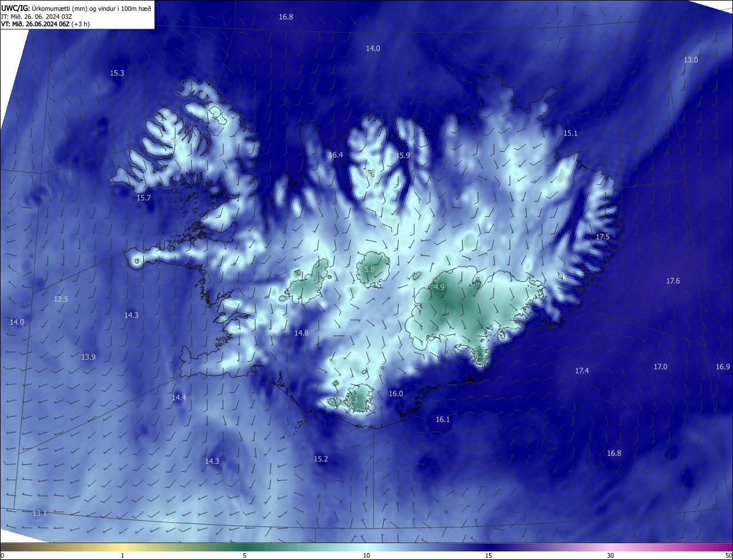The width and height of the screenshot is (733, 560).
Task: Click the 17.5 value label
Action: tap(602, 237)
